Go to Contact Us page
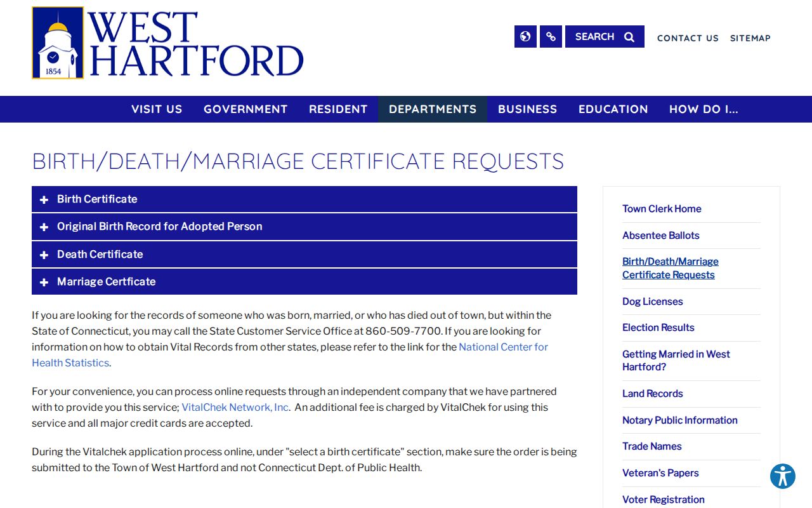The width and height of the screenshot is (812, 508). (688, 38)
